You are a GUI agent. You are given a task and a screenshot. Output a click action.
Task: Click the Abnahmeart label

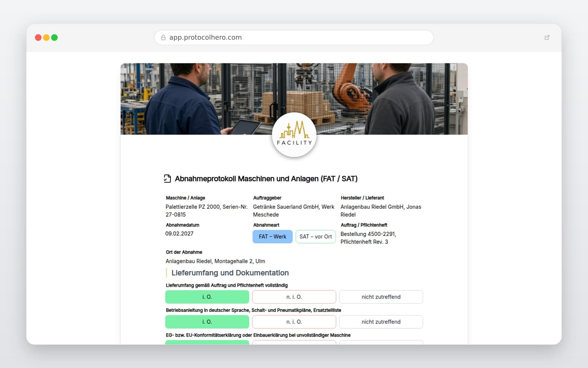click(266, 225)
